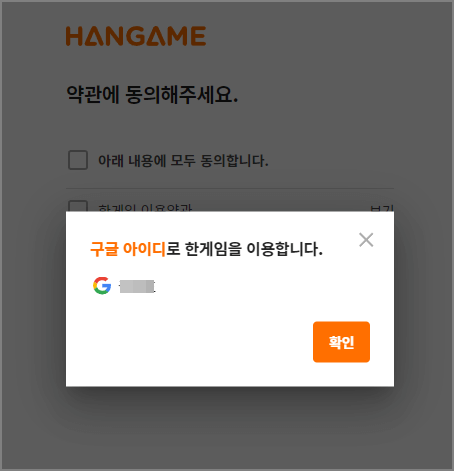
Task: Close the Google ID dialog with X
Action: (366, 240)
